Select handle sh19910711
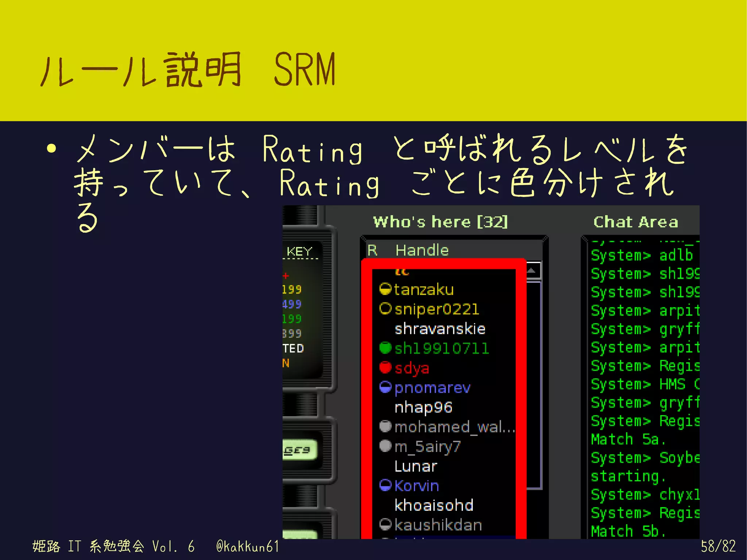The width and height of the screenshot is (747, 560). coord(442,348)
